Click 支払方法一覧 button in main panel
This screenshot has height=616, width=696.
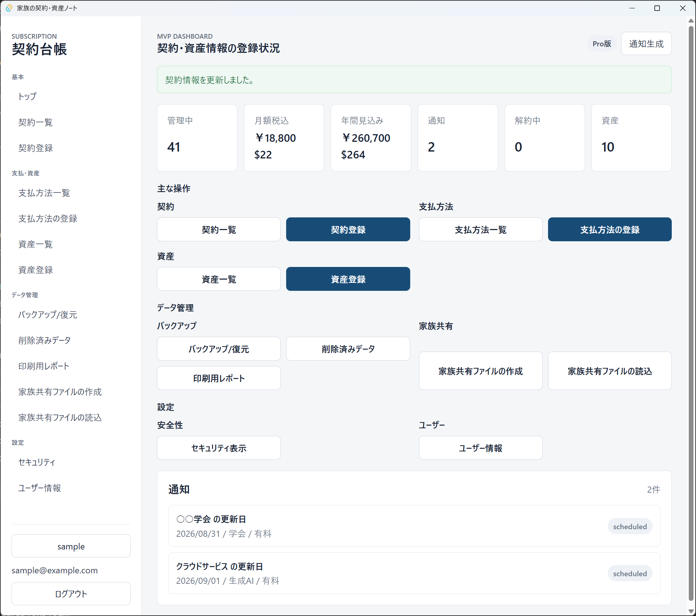coord(480,229)
